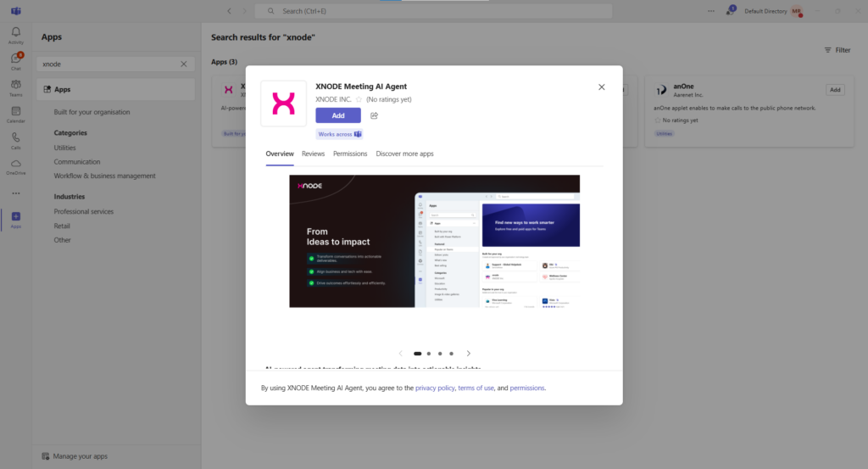
Task: Click Manage your apps icon
Action: 46,456
